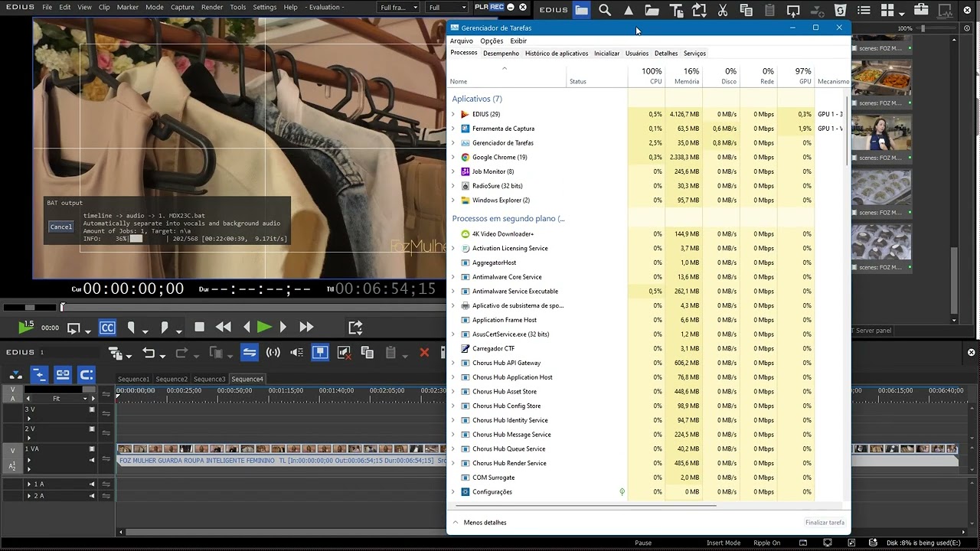Stop playback with the Stop button
This screenshot has width=980, height=551.
[200, 327]
